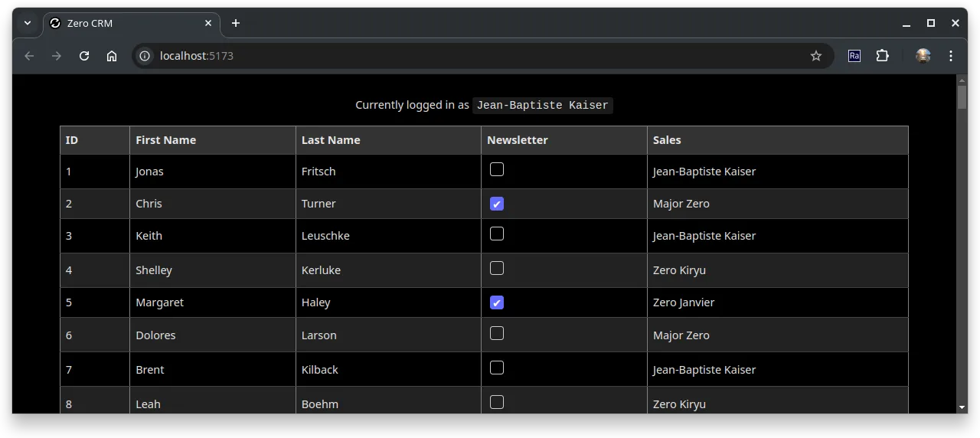Click the Sales column header
The width and height of the screenshot is (980, 438).
coord(778,140)
